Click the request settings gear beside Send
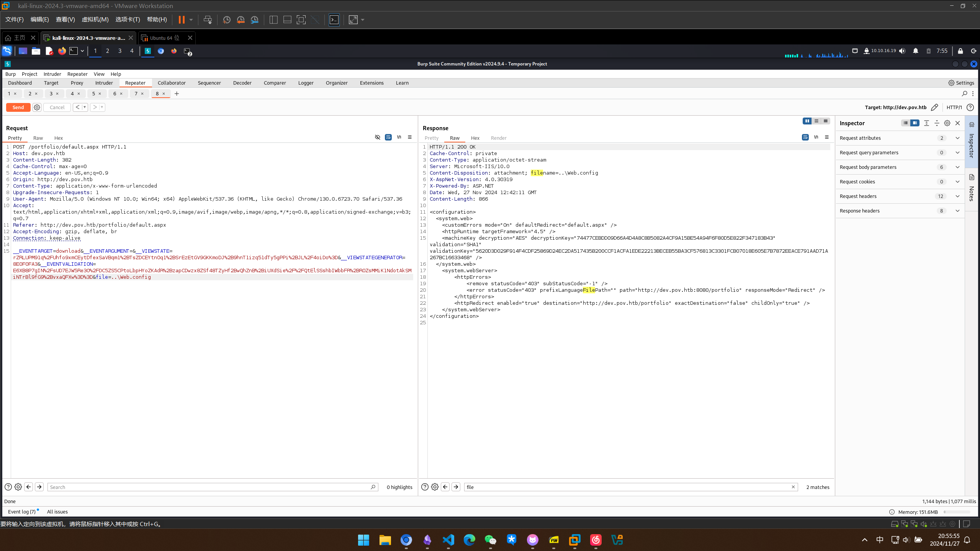The width and height of the screenshot is (980, 551). pos(37,108)
